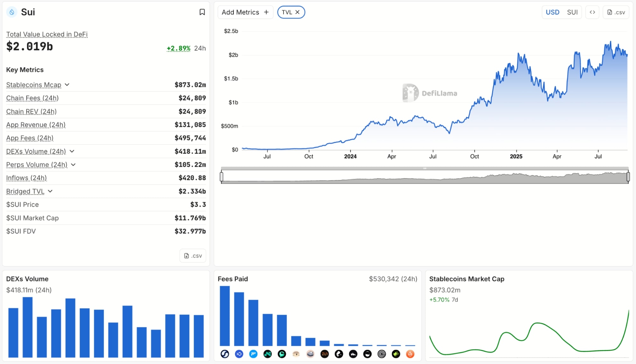636x364 pixels.
Task: Click the $SUI Price value $3.3
Action: pos(198,205)
